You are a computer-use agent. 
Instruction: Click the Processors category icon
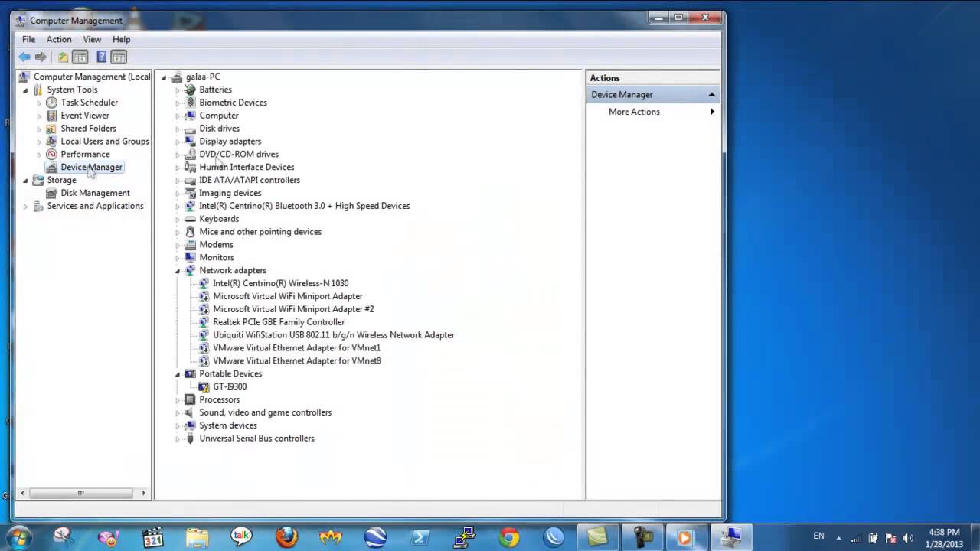190,399
